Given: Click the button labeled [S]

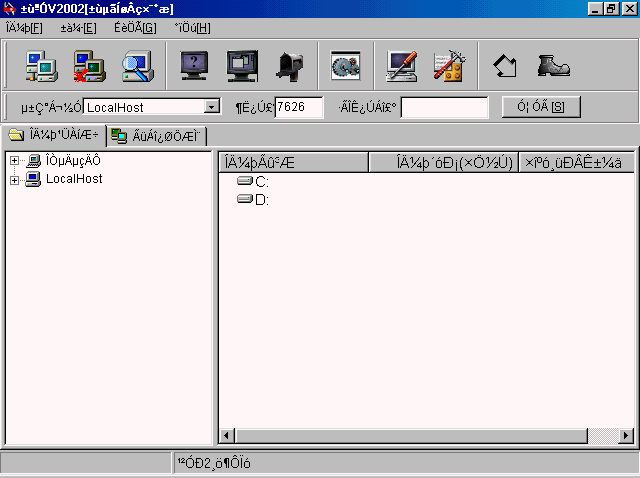Looking at the screenshot, I should click(541, 107).
